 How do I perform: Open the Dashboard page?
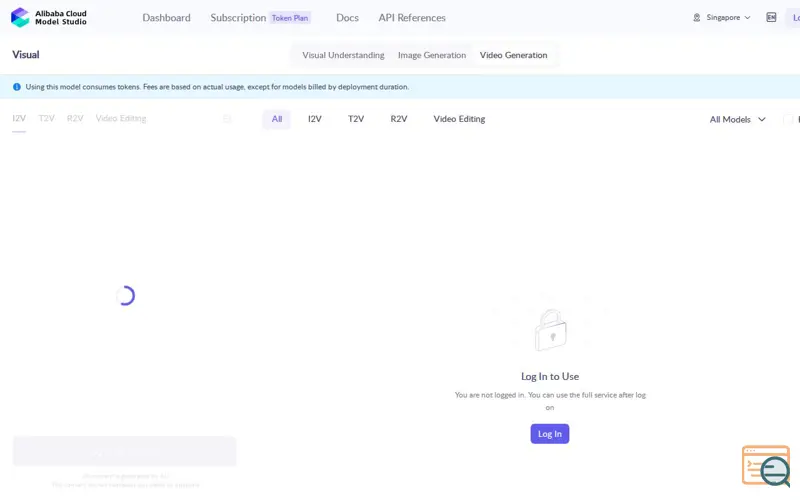166,18
